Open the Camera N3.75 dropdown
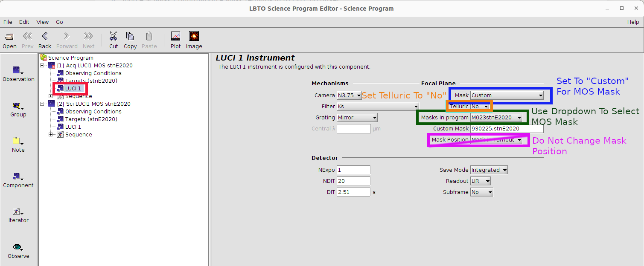 pos(349,95)
